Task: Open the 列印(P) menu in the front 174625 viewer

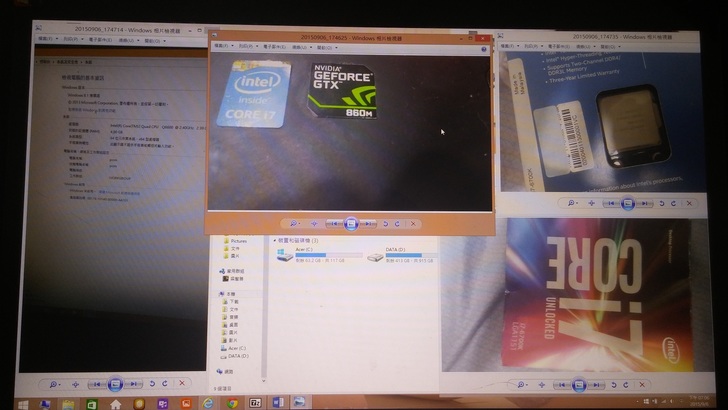Action: pos(248,46)
